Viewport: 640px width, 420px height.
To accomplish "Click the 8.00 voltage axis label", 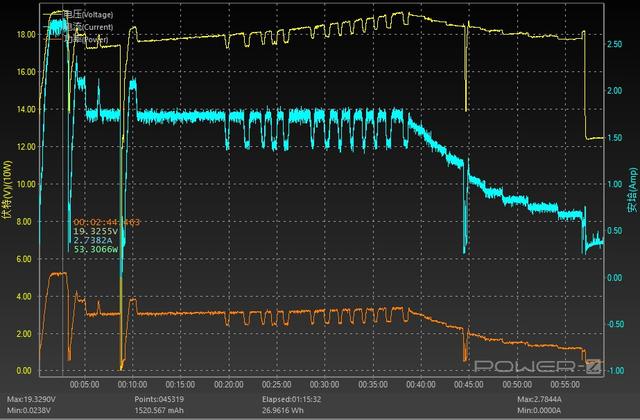I will point(24,222).
